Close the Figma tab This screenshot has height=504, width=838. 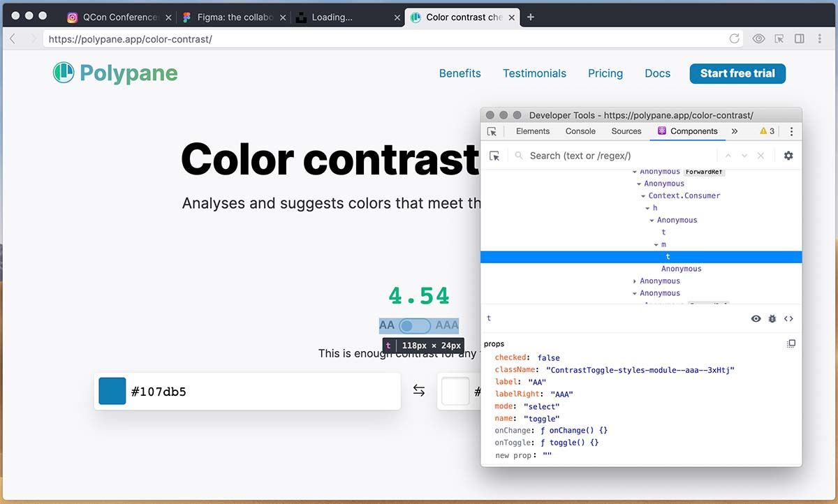click(283, 17)
